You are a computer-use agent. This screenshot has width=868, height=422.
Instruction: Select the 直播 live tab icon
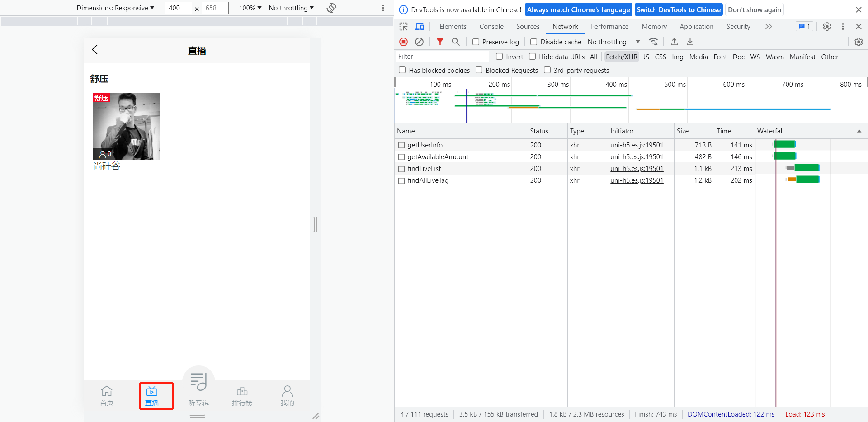tap(152, 391)
